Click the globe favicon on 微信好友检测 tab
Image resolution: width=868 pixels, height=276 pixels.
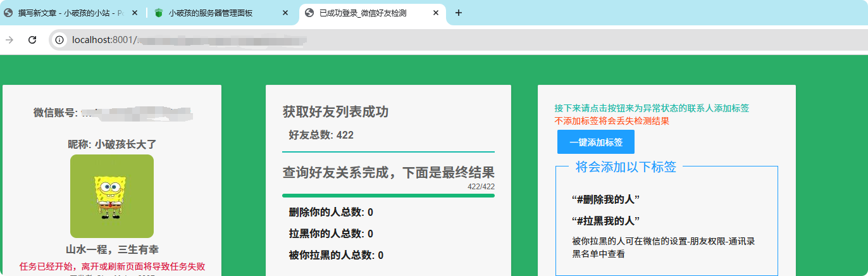[309, 13]
